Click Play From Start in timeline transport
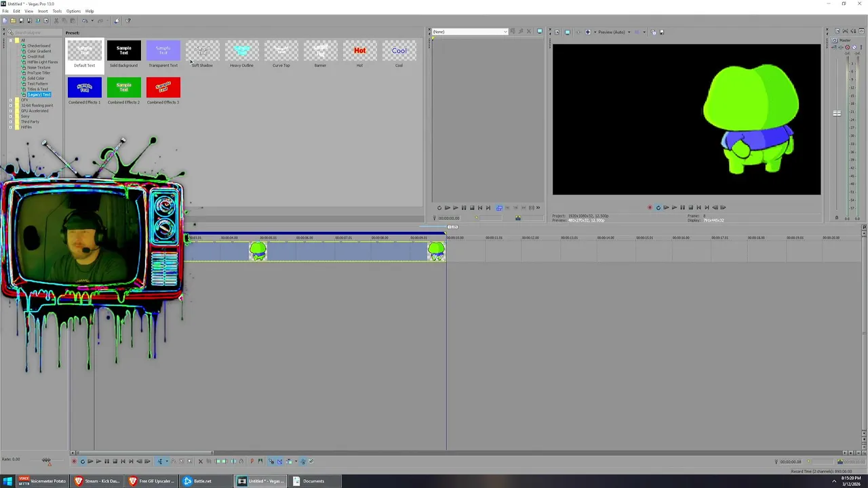The height and width of the screenshot is (488, 868). tap(90, 462)
